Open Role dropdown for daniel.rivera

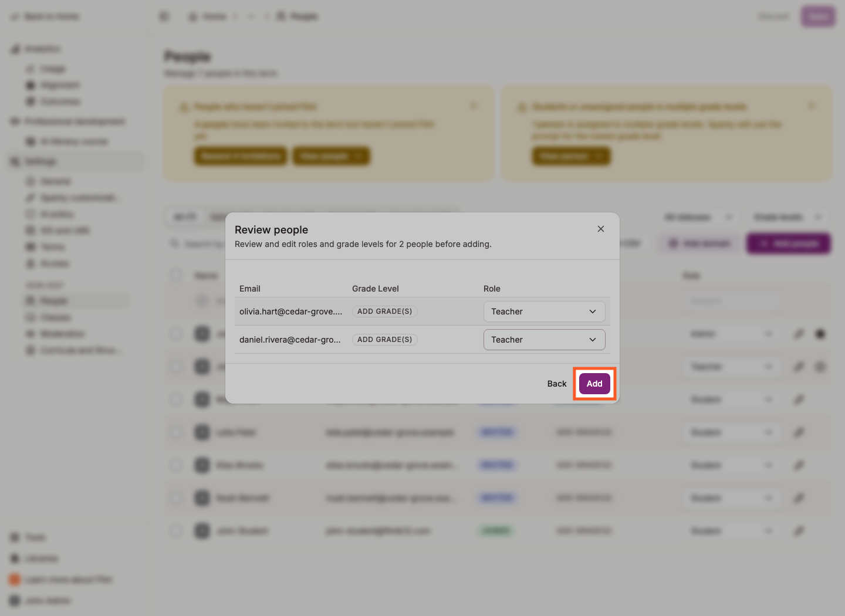(544, 340)
